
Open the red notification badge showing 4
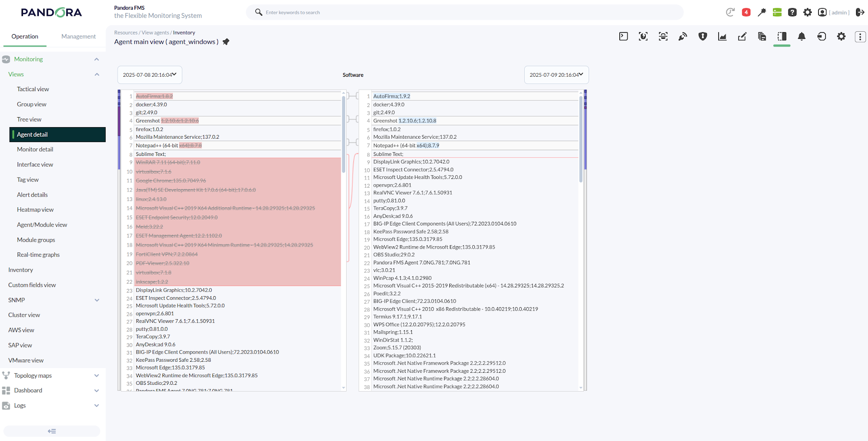(x=746, y=12)
